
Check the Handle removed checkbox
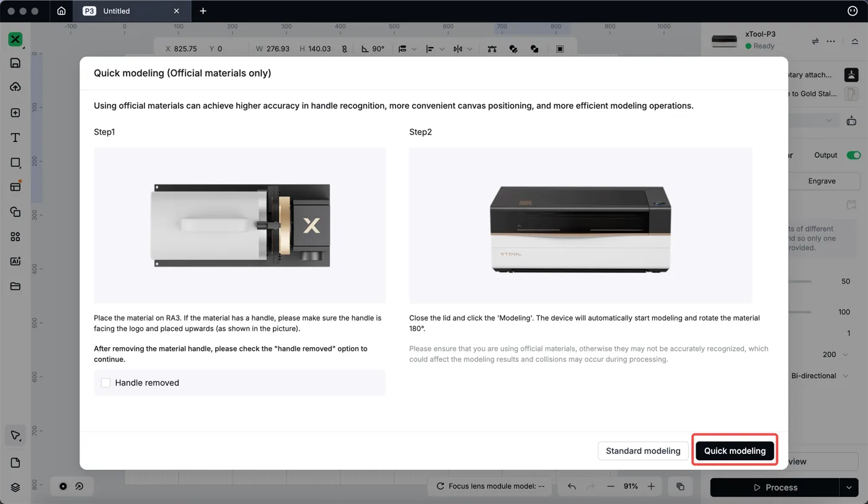click(106, 383)
